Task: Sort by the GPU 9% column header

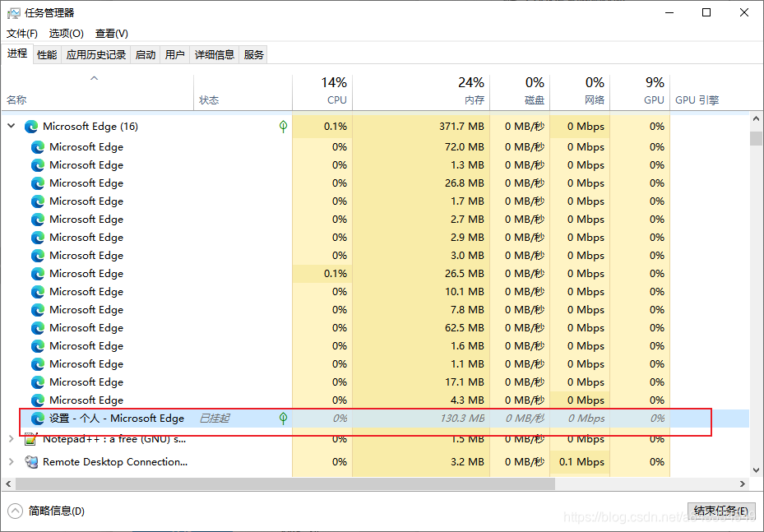Action: tap(641, 91)
